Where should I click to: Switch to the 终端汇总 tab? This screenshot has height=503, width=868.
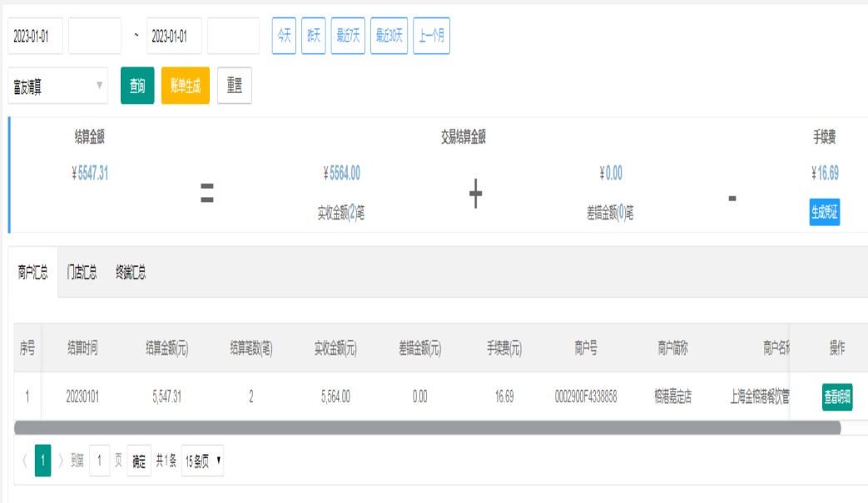click(131, 273)
